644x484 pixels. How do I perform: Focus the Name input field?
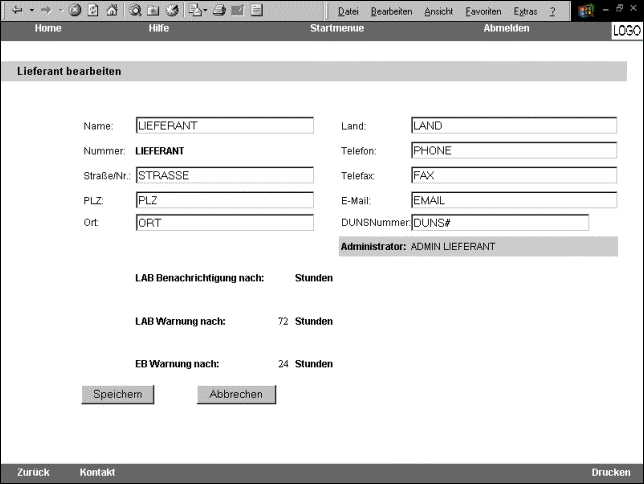click(225, 125)
